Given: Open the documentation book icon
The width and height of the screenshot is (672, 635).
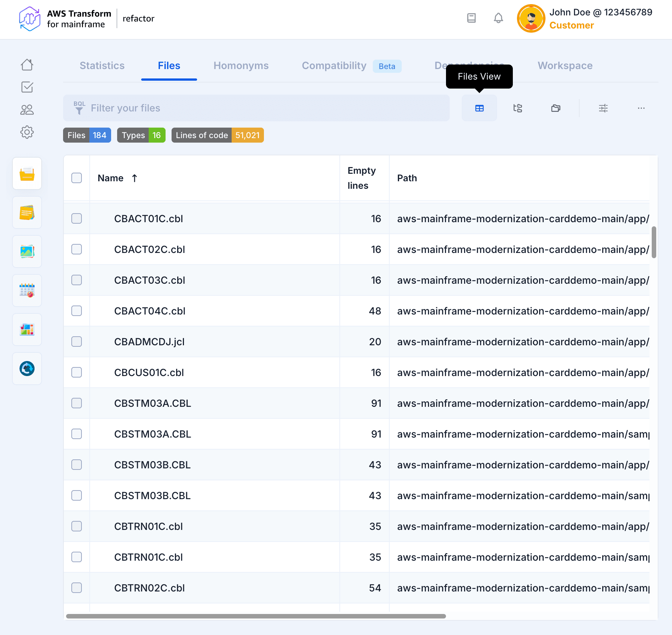Looking at the screenshot, I should [x=471, y=18].
